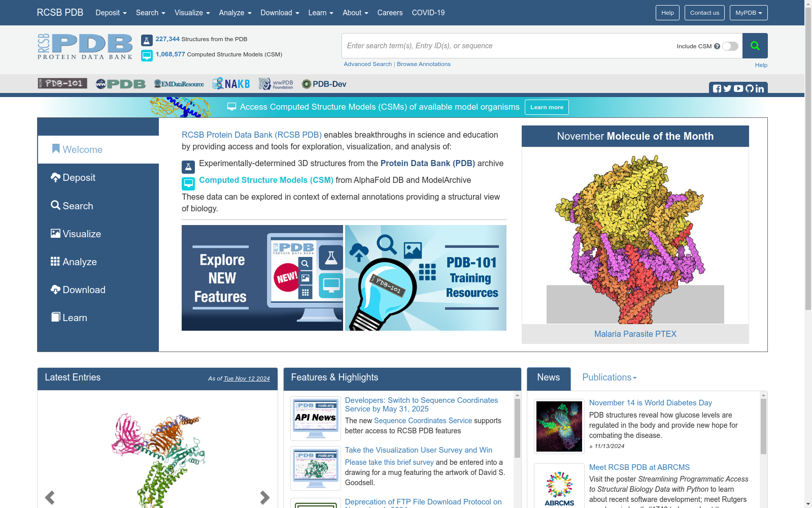Expand the Search menu in top navbar
The width and height of the screenshot is (812, 508).
(x=151, y=13)
